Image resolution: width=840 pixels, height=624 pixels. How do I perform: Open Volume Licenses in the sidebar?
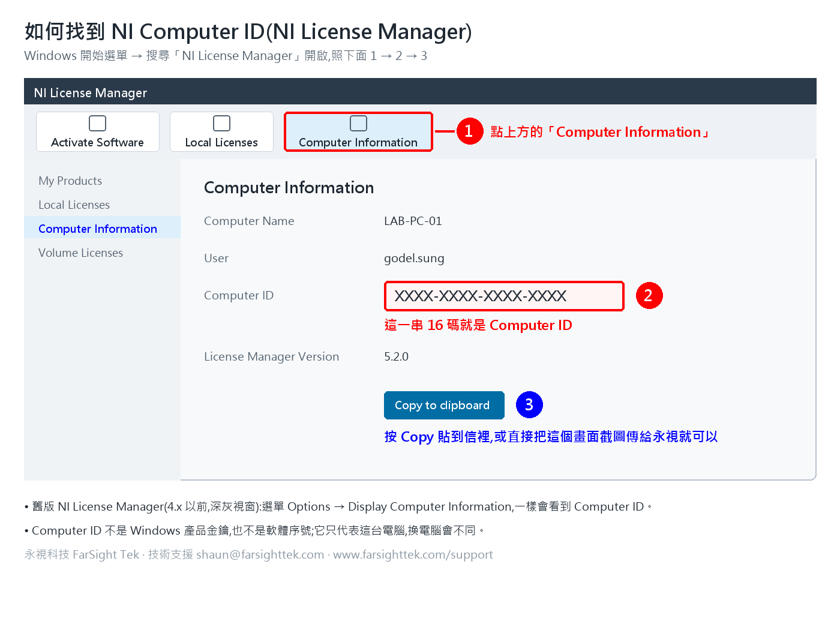pyautogui.click(x=80, y=253)
